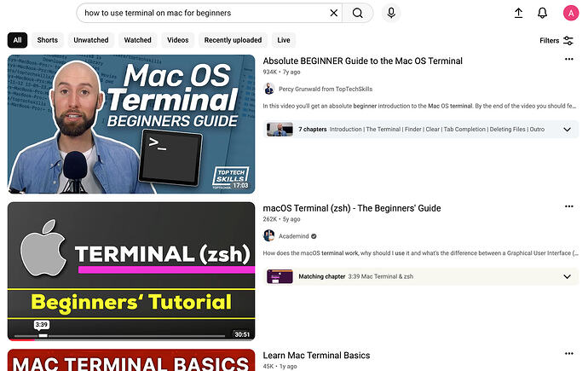The height and width of the screenshot is (371, 588).
Task: Open the 7 chapters preview thumbnail
Action: coord(280,130)
